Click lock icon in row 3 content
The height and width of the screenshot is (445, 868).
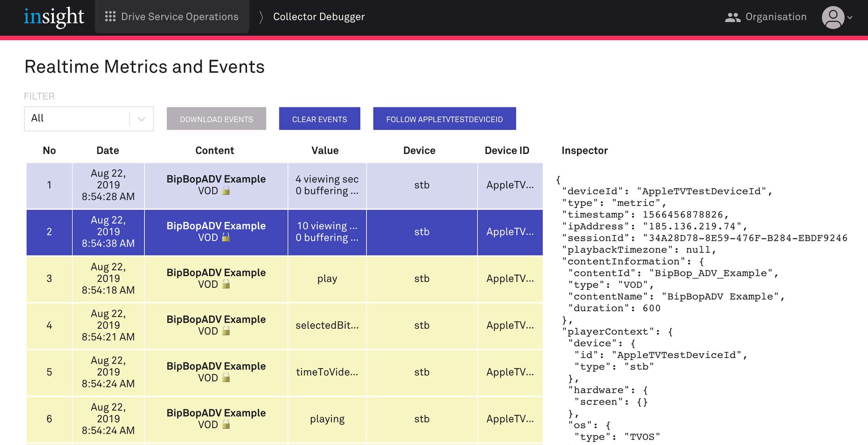226,284
